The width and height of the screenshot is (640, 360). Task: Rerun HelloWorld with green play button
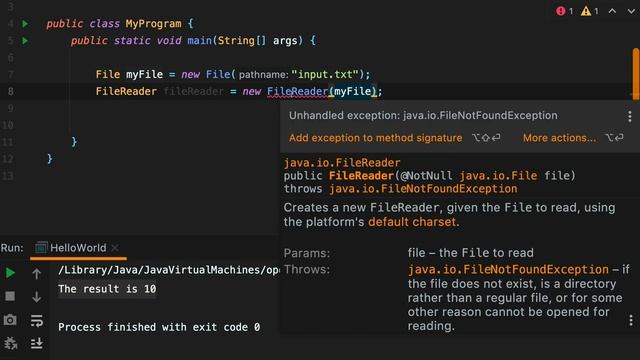click(x=10, y=273)
